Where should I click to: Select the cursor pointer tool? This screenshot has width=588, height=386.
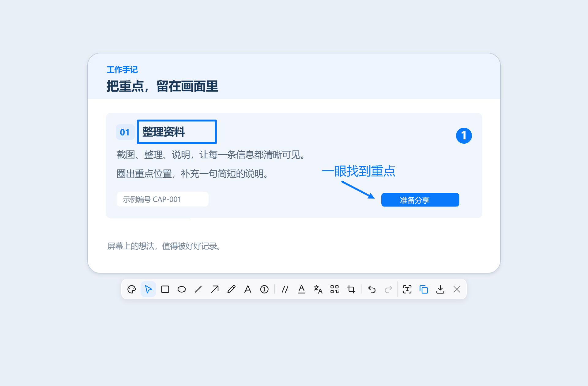(x=148, y=289)
